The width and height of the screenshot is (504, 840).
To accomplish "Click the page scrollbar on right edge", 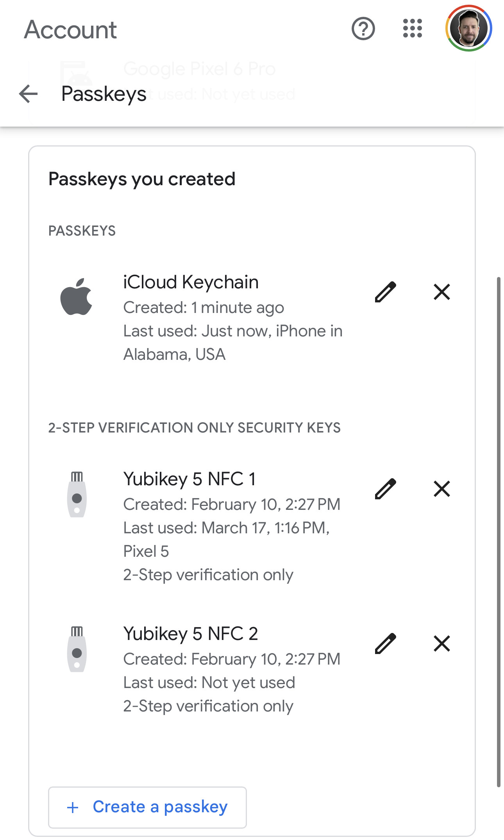I will (x=499, y=532).
